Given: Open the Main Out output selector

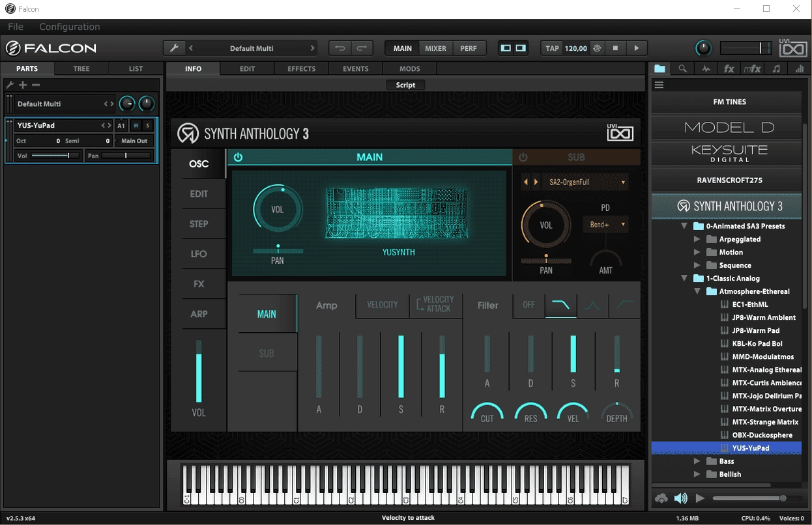Looking at the screenshot, I should pyautogui.click(x=134, y=141).
